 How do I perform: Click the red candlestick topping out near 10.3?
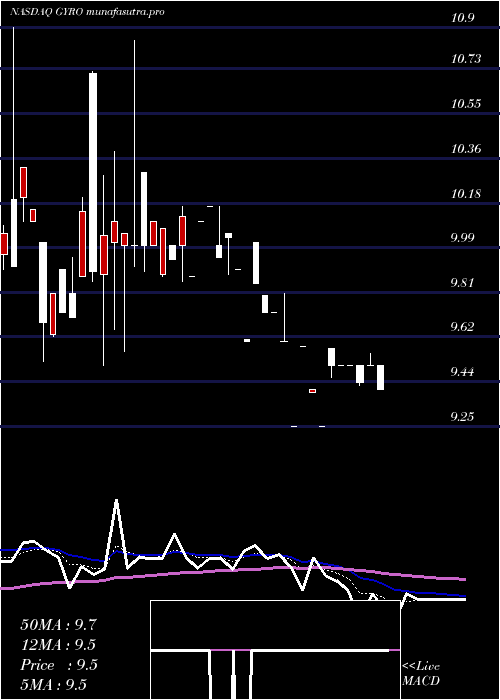(x=23, y=182)
